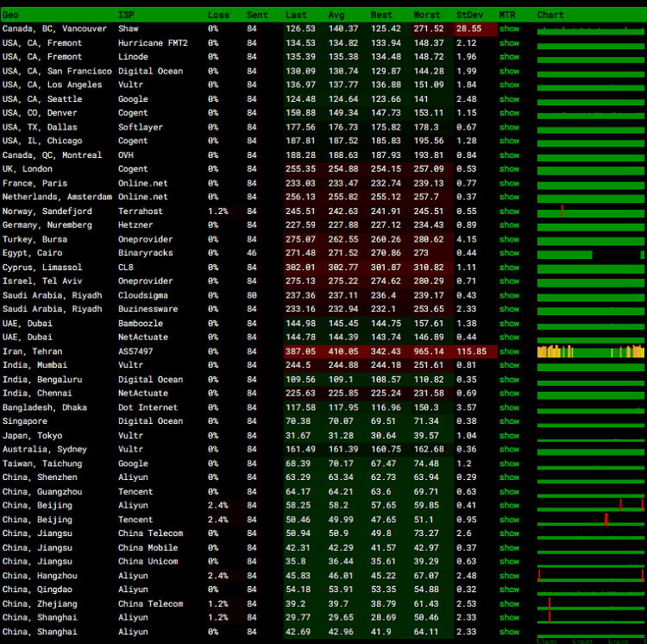The width and height of the screenshot is (647, 644).
Task: Show MTR for Shenzhen Aliyun
Action: pos(509,477)
